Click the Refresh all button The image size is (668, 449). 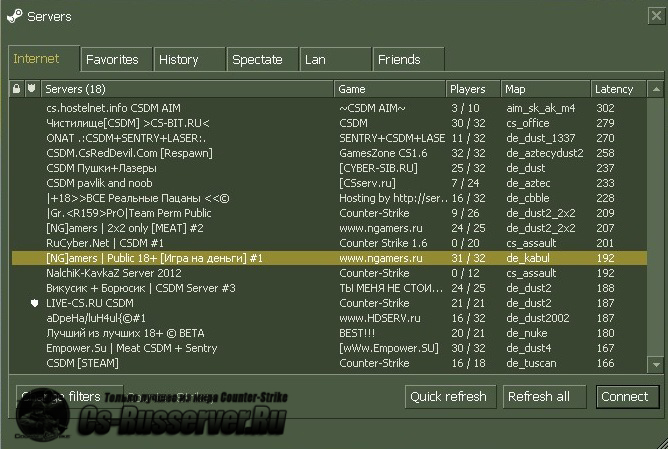[544, 397]
